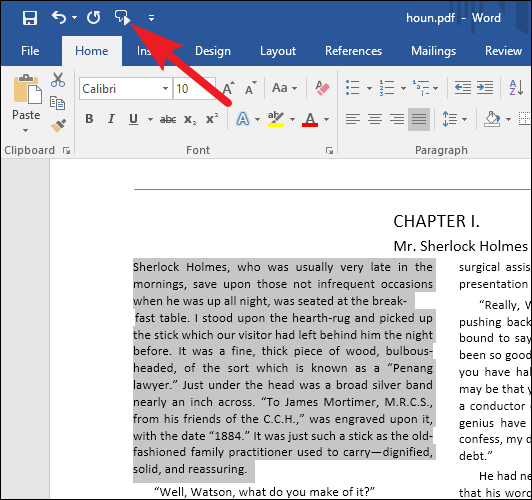
Task: Click the Speak selected text icon
Action: 122,17
